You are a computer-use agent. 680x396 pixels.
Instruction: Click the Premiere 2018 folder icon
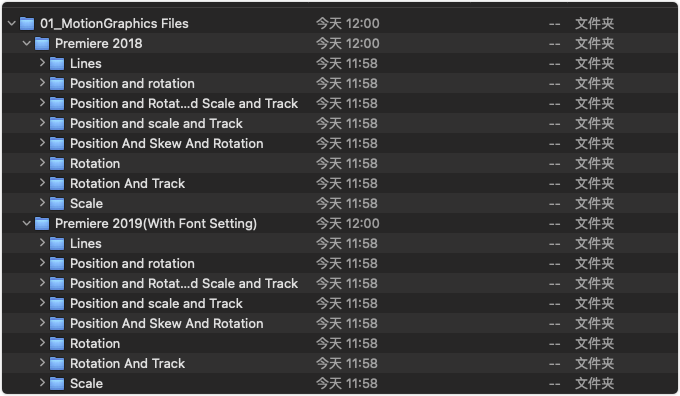42,43
